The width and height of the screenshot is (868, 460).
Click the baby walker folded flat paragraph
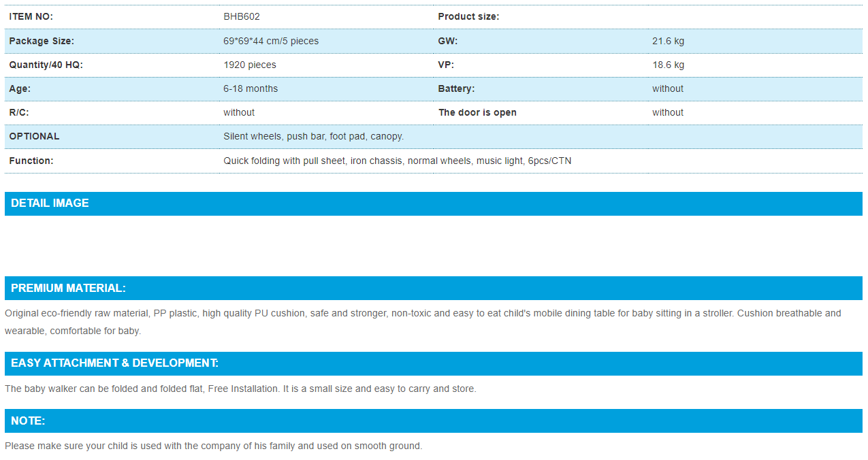[x=240, y=389]
